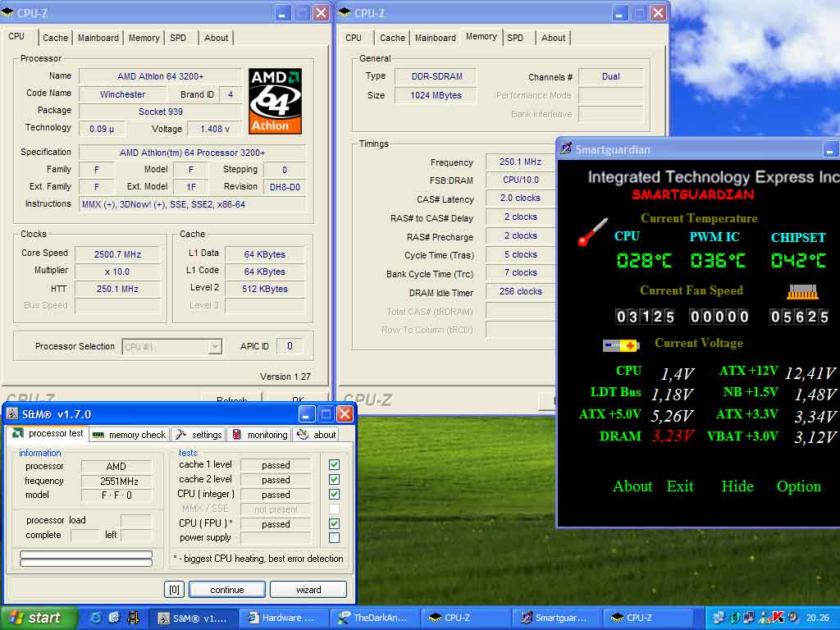
Task: Click the battery icon beside Current Voltage
Action: click(x=621, y=345)
